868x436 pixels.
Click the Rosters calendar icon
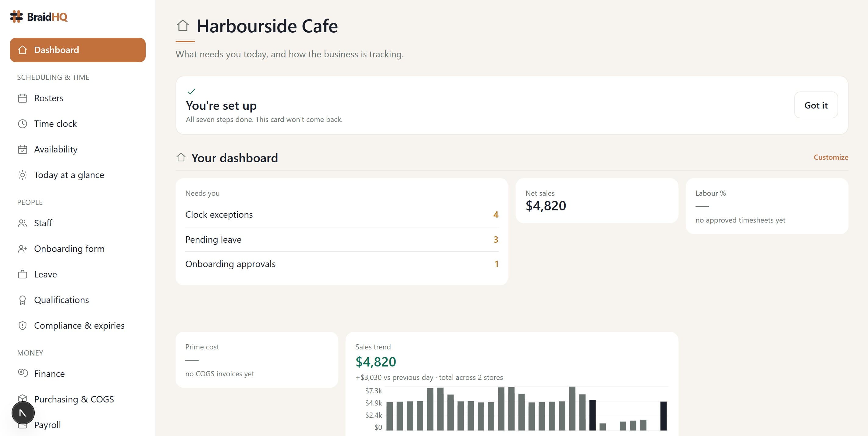click(x=23, y=98)
